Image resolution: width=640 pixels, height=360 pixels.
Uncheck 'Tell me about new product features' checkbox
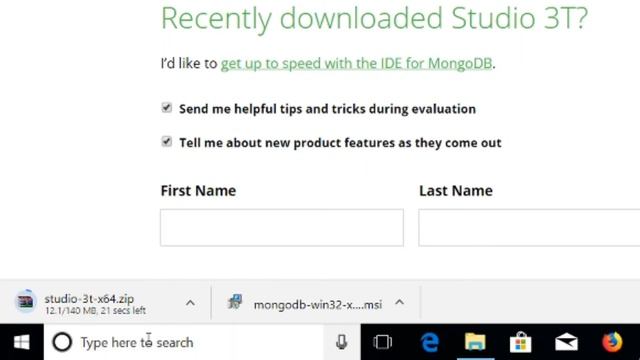click(167, 142)
